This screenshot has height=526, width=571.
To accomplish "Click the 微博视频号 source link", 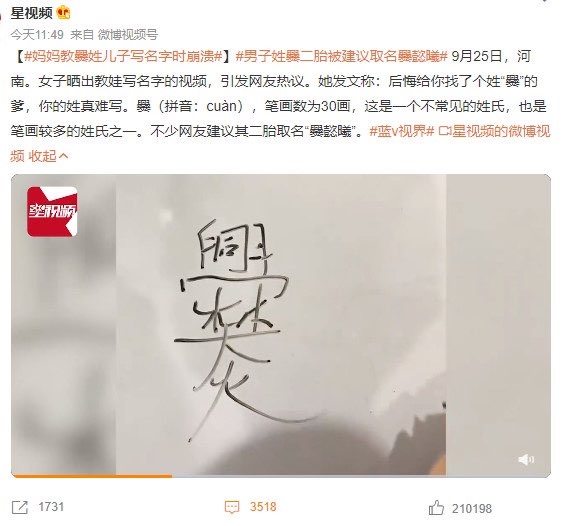I will pyautogui.click(x=128, y=35).
